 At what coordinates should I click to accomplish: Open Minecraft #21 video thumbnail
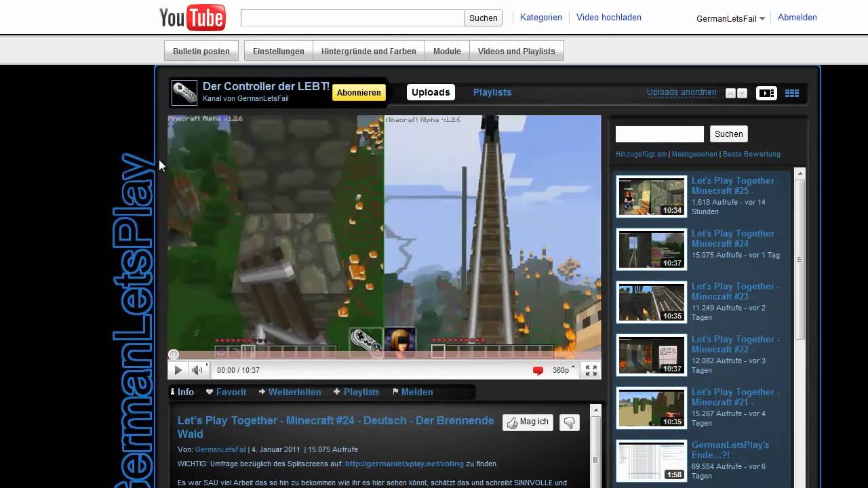(x=651, y=408)
